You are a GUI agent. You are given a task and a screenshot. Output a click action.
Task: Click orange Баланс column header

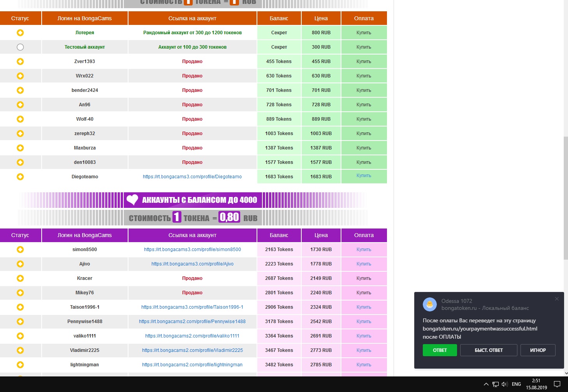point(279,18)
